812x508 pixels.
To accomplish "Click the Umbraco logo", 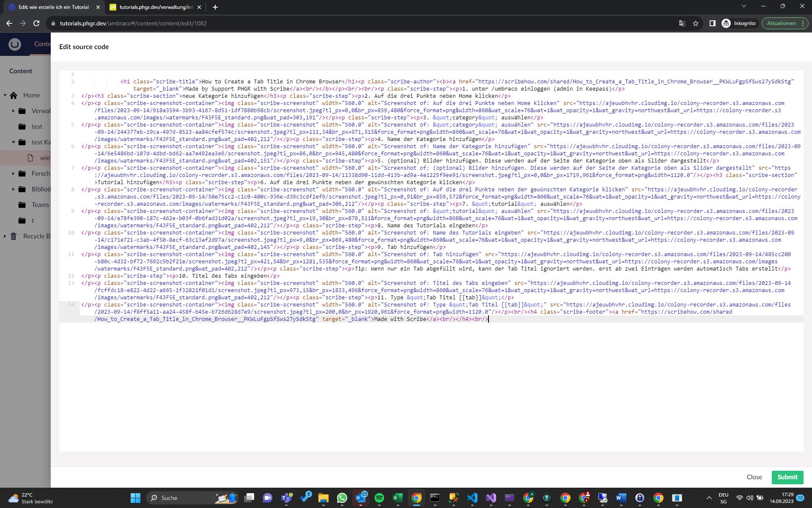I will (14, 44).
